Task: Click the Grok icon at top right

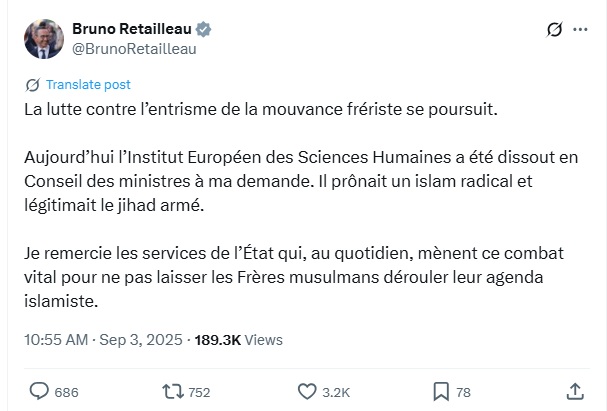Action: (x=554, y=29)
